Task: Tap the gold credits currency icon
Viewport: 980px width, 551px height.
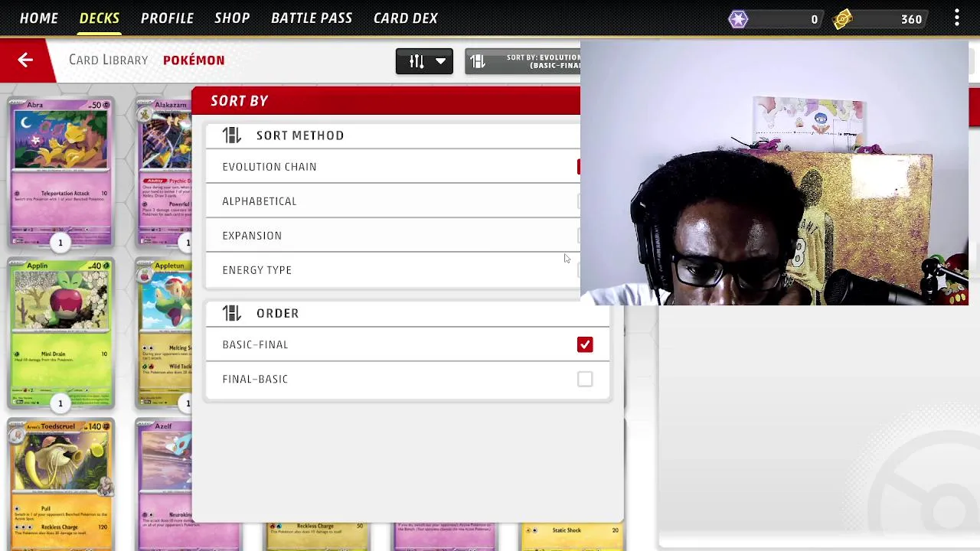Action: (843, 19)
